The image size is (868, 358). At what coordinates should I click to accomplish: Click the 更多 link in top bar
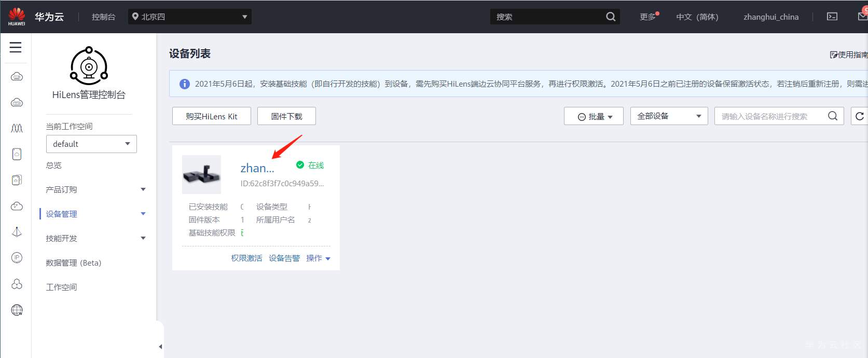pyautogui.click(x=649, y=17)
